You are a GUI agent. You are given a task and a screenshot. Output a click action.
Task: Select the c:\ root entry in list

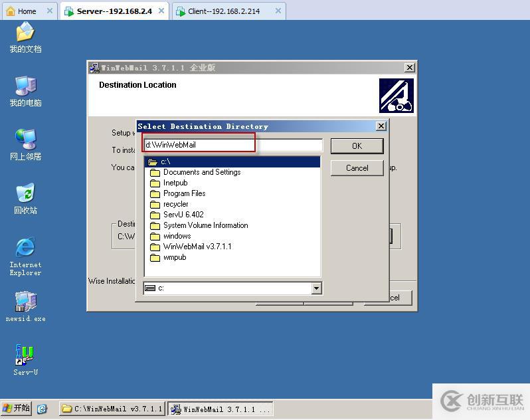[x=232, y=162]
